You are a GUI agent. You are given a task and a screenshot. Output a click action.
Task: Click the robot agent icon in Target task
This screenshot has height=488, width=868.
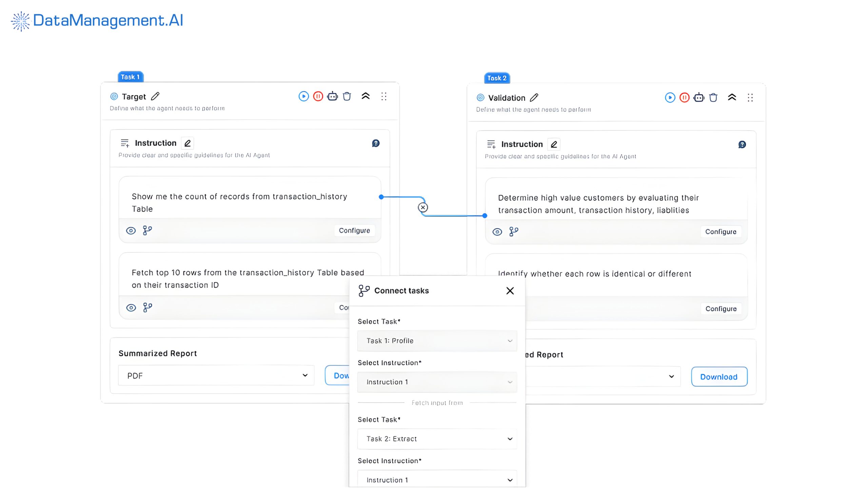click(332, 96)
